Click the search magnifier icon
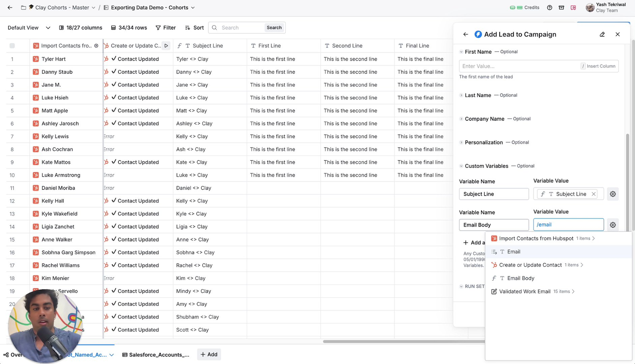Image resolution: width=635 pixels, height=364 pixels. (214, 28)
